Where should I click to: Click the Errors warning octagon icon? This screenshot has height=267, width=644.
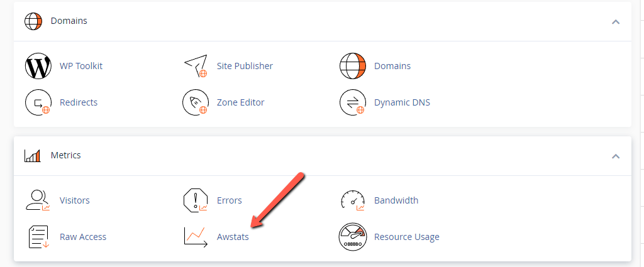[x=195, y=200]
